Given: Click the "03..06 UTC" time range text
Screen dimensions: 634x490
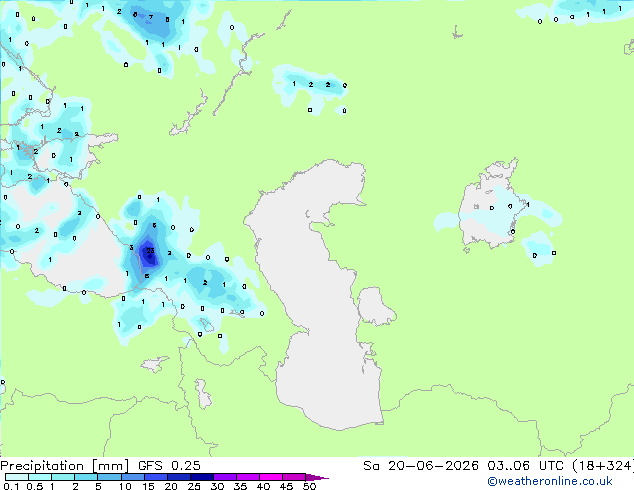Looking at the screenshot, I should [x=525, y=466].
